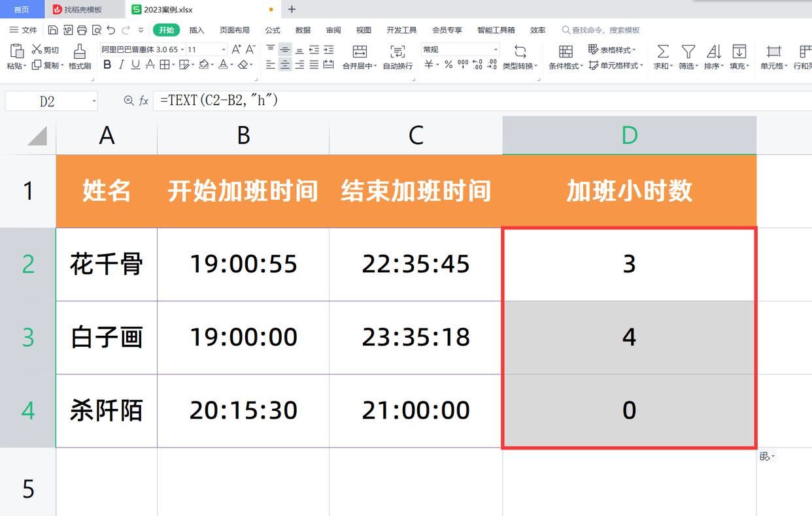The width and height of the screenshot is (812, 516).
Task: Decrease font size with the A- icon
Action: [x=250, y=49]
